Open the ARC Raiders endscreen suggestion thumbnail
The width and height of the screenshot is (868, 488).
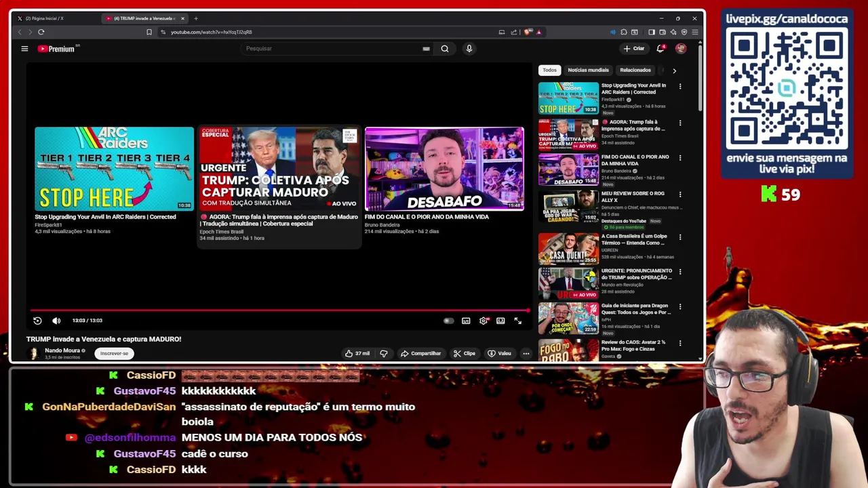[114, 169]
